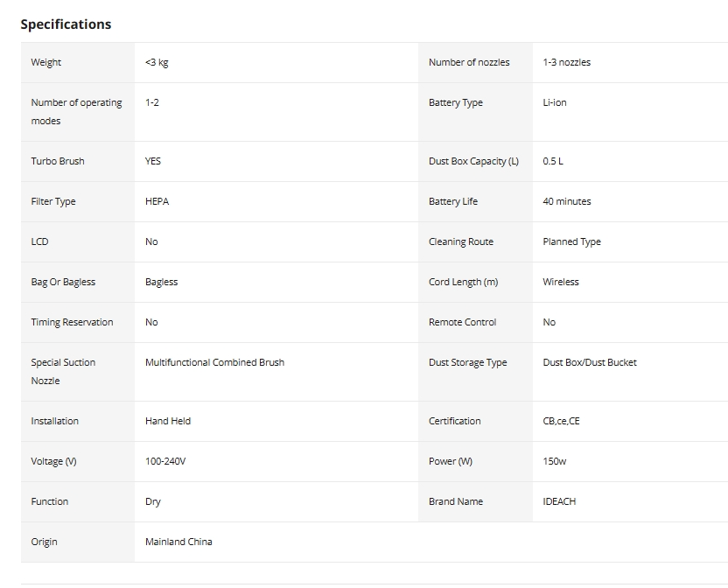Screen dimensions: 728x588
Task: Select the Weight label cell
Action: coord(78,62)
